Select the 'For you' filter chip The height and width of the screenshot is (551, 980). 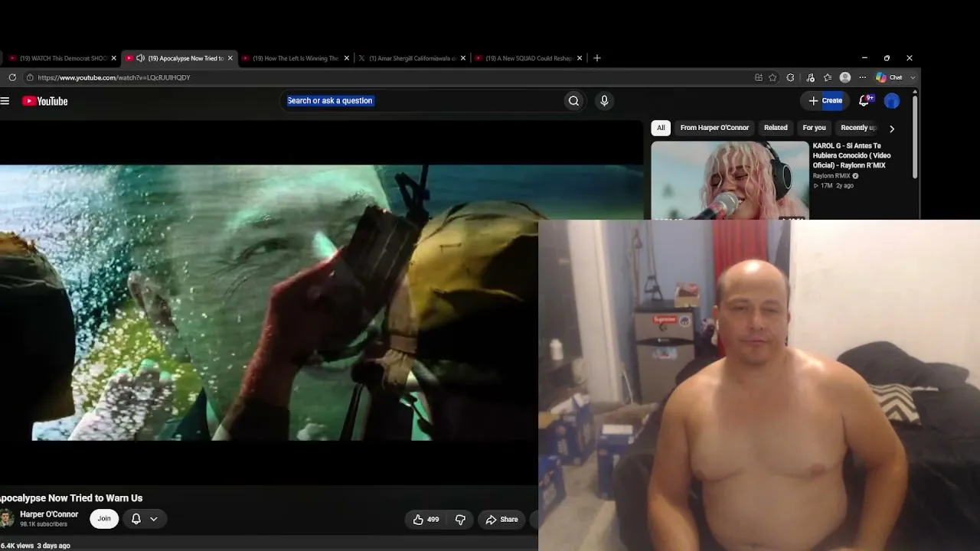tap(814, 128)
